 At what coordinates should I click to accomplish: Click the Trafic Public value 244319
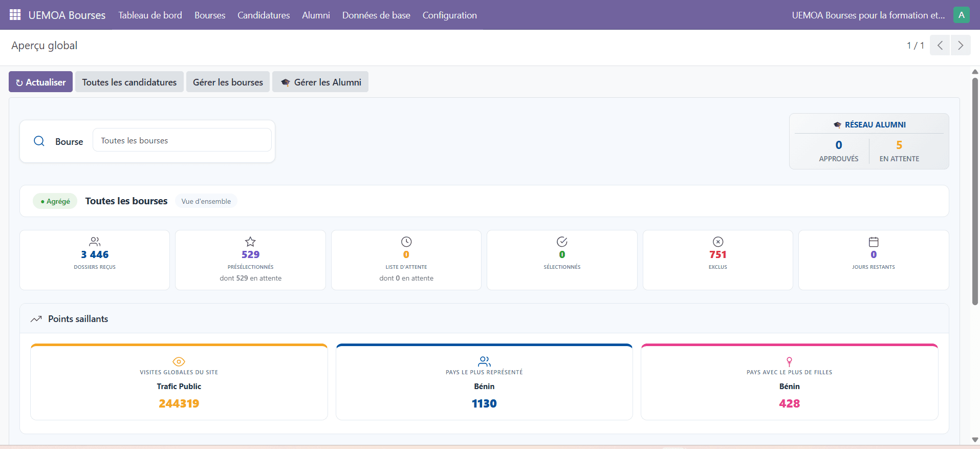[179, 403]
